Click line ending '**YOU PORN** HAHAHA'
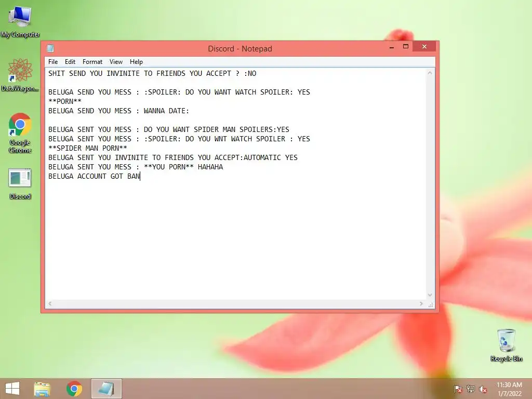 (x=136, y=167)
